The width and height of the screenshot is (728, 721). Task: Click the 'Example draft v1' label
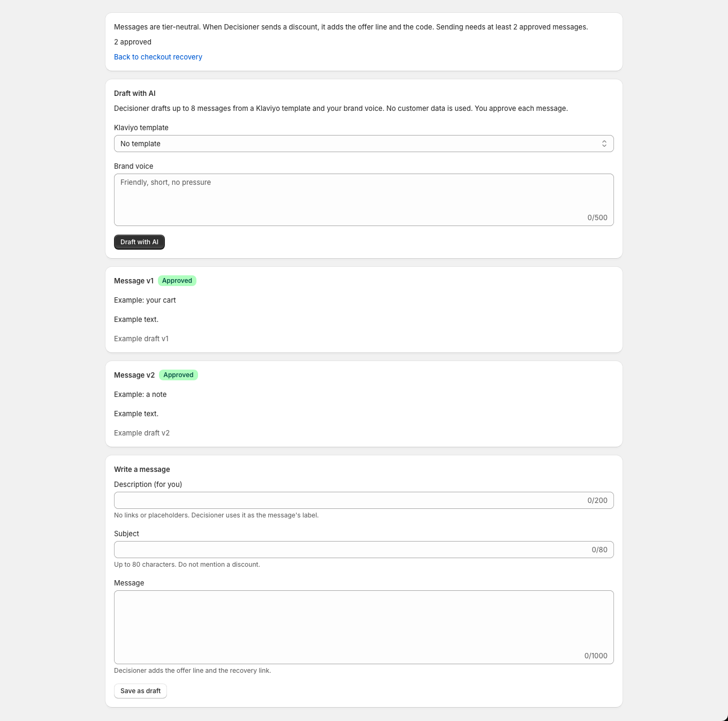click(x=141, y=339)
